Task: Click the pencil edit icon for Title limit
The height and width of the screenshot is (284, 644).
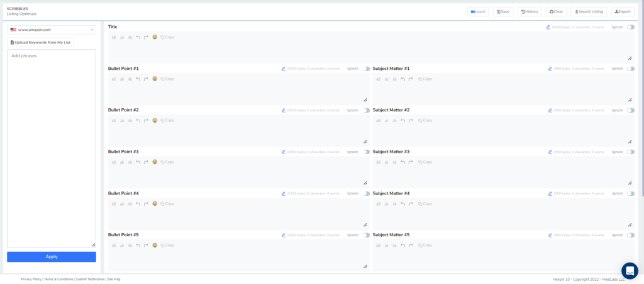Action: pyautogui.click(x=548, y=27)
